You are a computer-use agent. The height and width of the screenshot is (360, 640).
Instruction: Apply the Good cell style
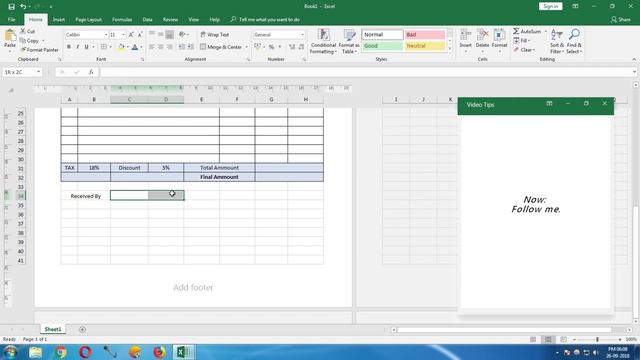point(382,46)
